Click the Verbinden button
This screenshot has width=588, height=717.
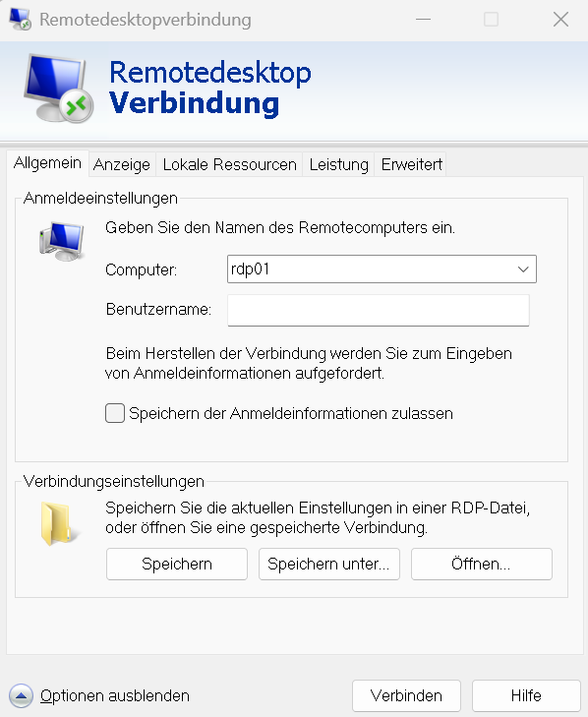point(406,695)
